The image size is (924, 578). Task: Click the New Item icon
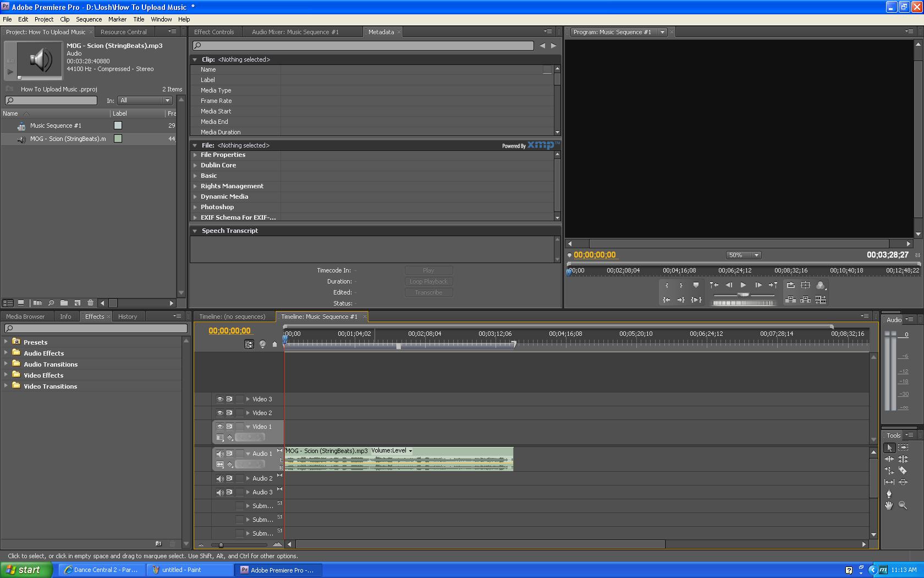[77, 303]
